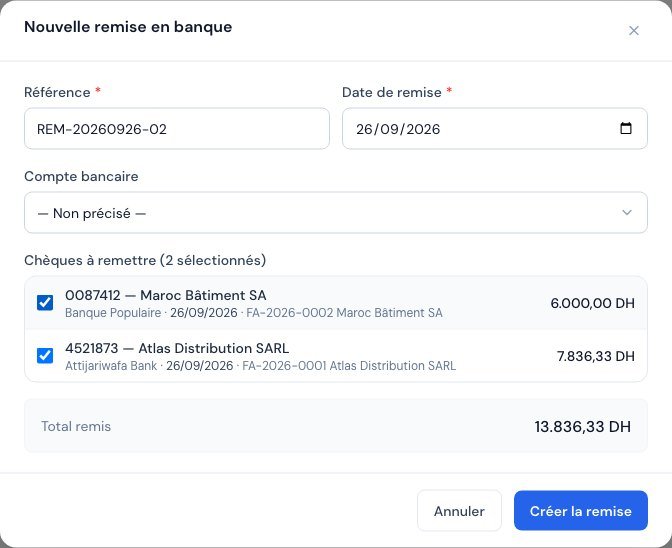Screen dimensions: 672x548
Task: Click the Attijariwafa Bank cheque detail line
Action: 260,366
